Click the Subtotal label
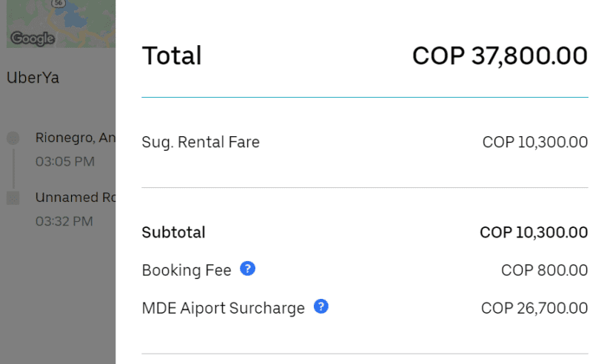The width and height of the screenshot is (607, 364). (173, 232)
